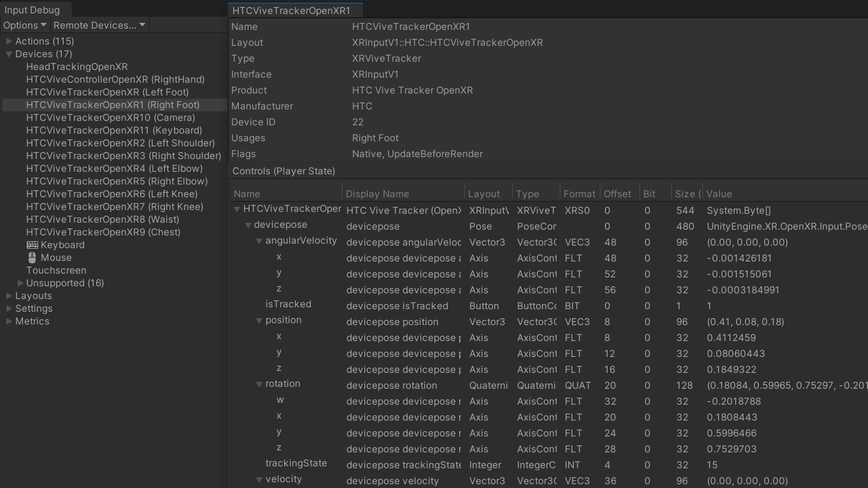Click the Value column header
The width and height of the screenshot is (868, 488).
(x=719, y=194)
